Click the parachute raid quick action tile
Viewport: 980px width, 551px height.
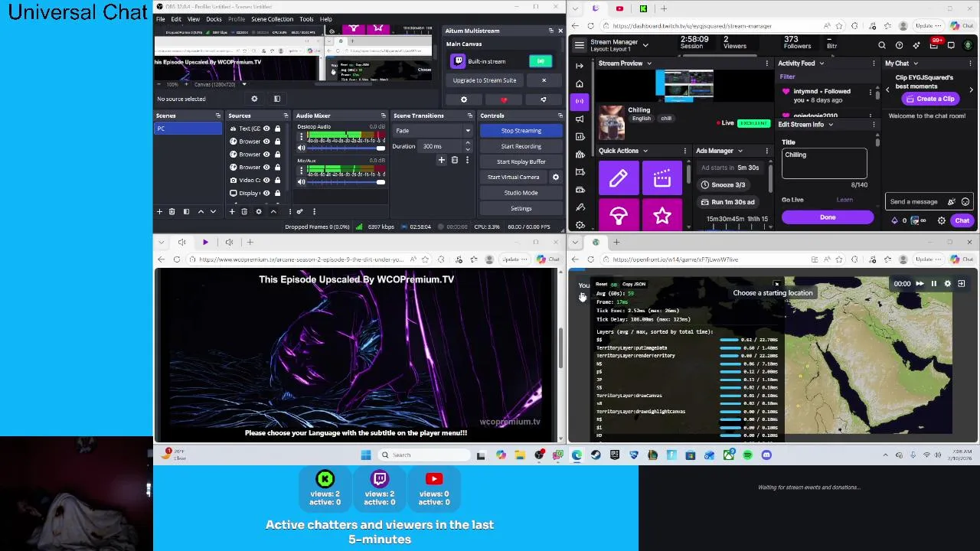tap(618, 217)
